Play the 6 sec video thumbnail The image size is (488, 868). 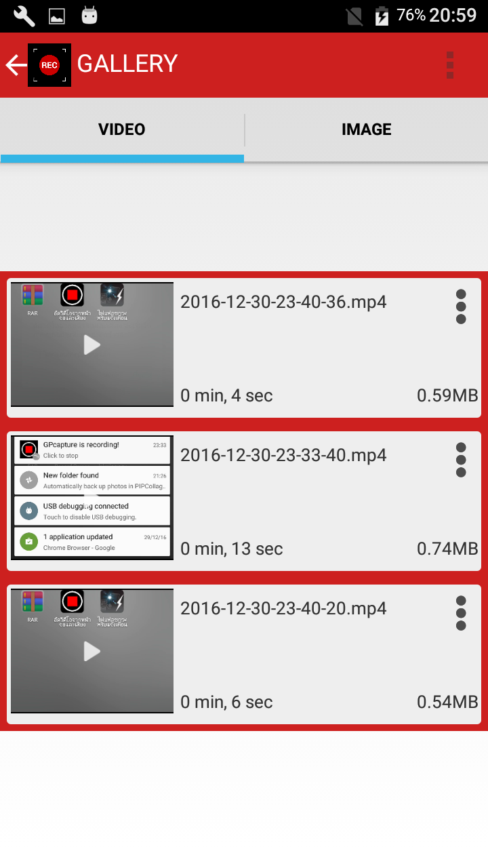[92, 651]
